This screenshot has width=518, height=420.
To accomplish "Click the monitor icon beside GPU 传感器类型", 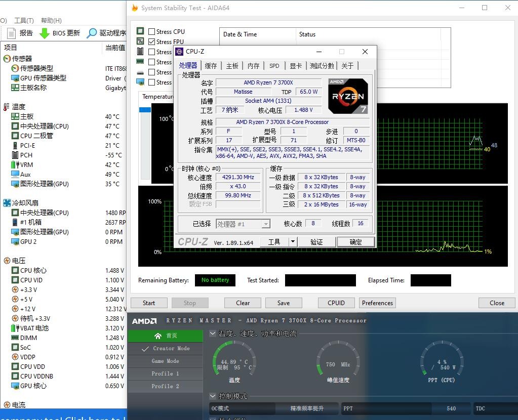I will [x=15, y=78].
